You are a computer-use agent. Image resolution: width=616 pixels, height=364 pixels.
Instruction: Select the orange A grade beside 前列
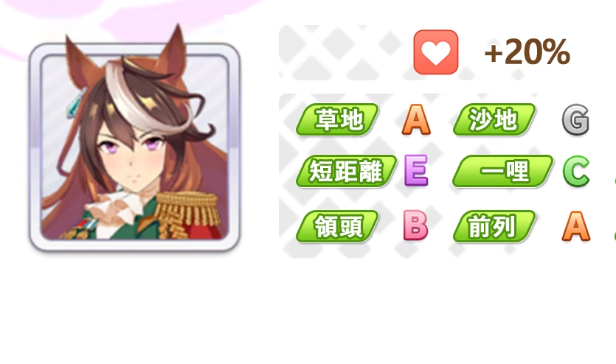tap(576, 226)
